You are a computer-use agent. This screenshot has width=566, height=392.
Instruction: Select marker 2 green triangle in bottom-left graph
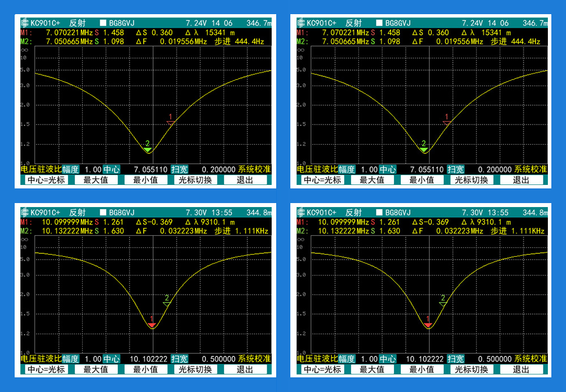click(166, 304)
